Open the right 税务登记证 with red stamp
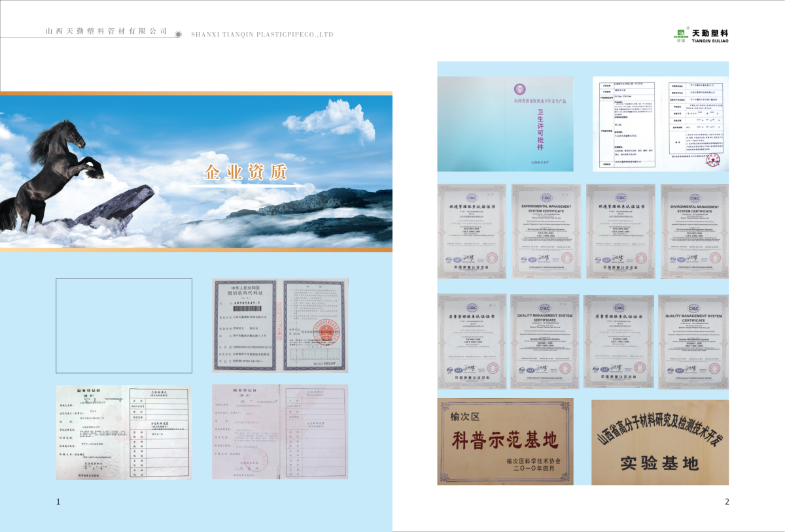The height and width of the screenshot is (532, 785). [280, 432]
